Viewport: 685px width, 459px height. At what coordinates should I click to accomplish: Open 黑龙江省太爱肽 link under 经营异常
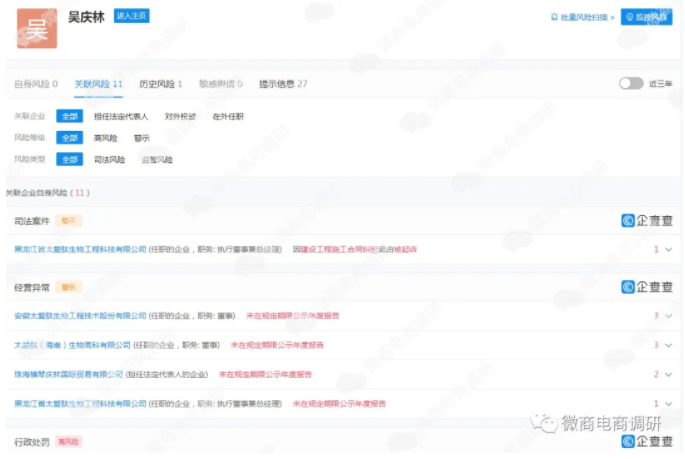point(80,404)
